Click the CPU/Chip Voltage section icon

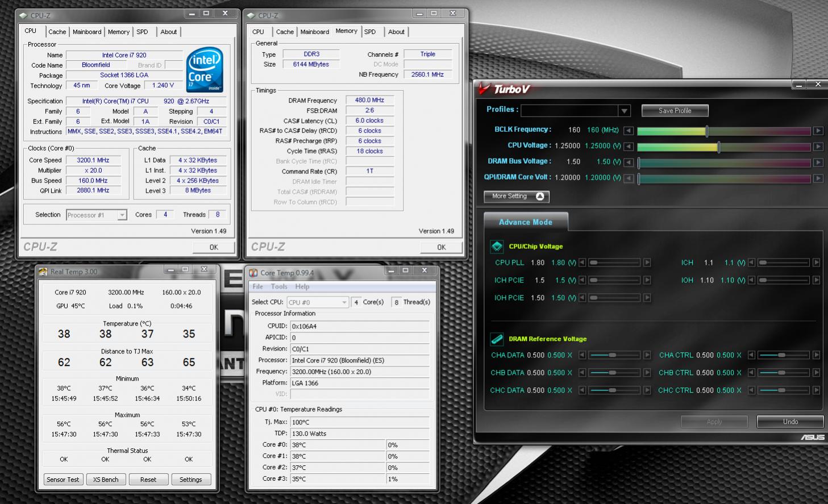click(x=497, y=247)
